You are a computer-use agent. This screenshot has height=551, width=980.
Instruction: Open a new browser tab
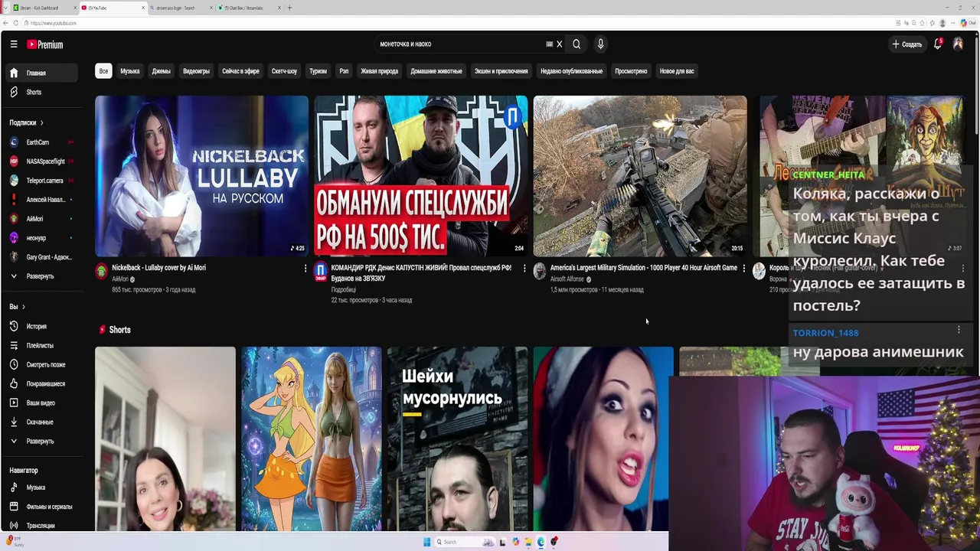(x=289, y=8)
